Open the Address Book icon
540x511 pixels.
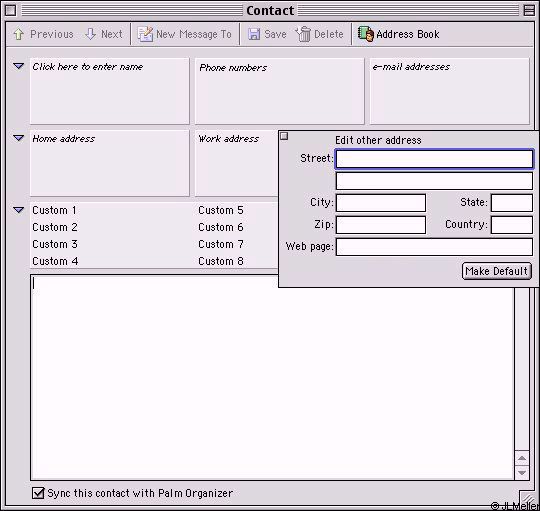[x=366, y=34]
